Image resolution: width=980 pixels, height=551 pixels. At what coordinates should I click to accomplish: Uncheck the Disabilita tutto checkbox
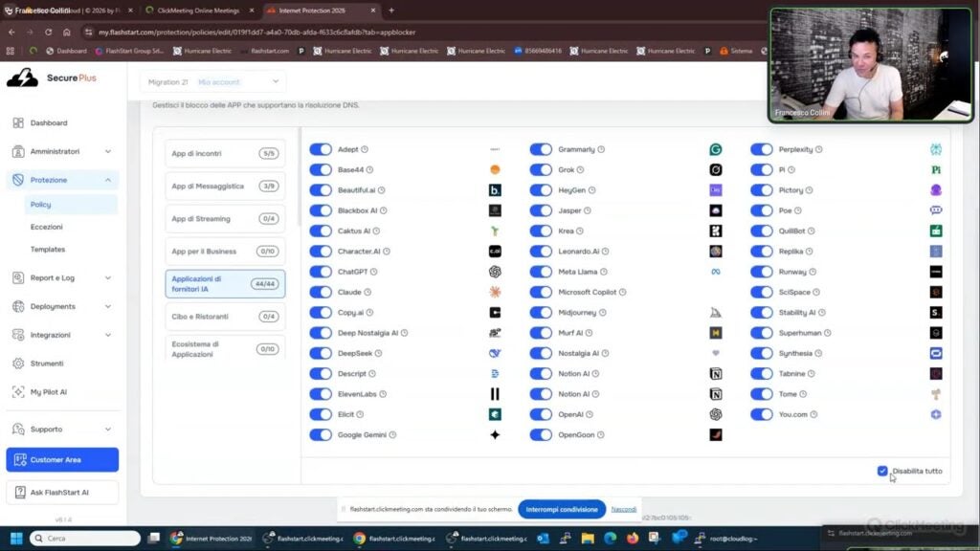881,471
